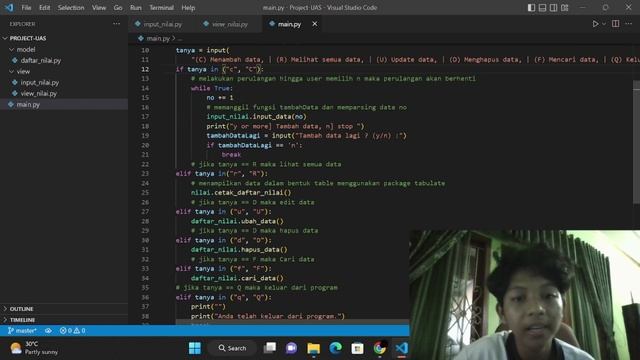Open the weather widget showing 30°C
640x360 pixels.
33,348
